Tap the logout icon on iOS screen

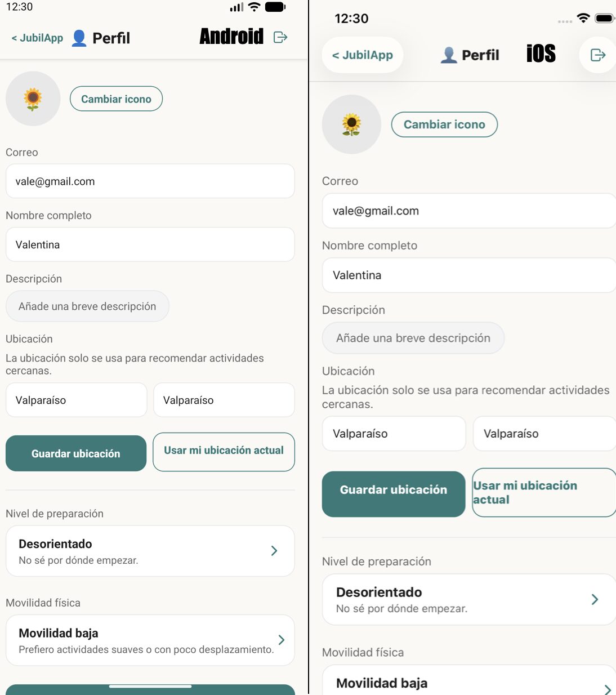tap(597, 55)
